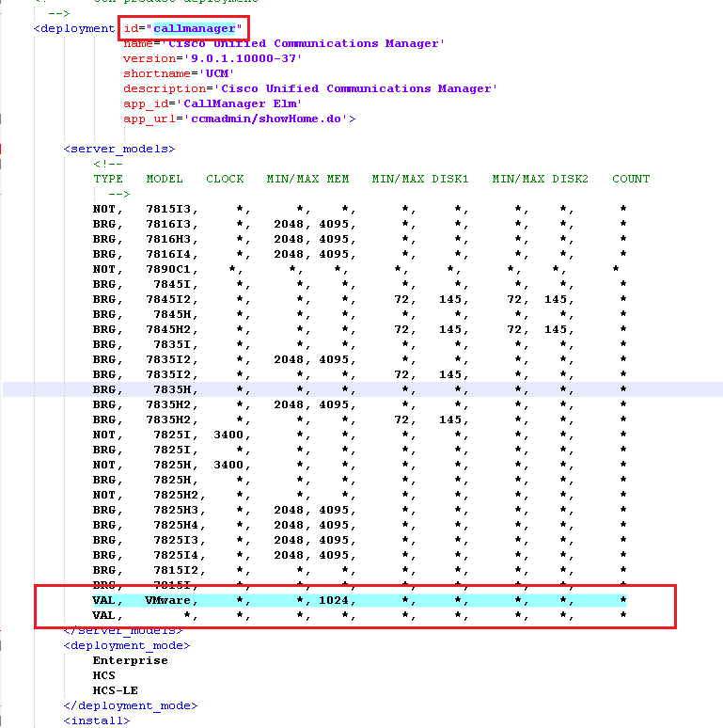Click the 'Enterprise' deployment mode entry
The width and height of the screenshot is (723, 728).
(131, 660)
